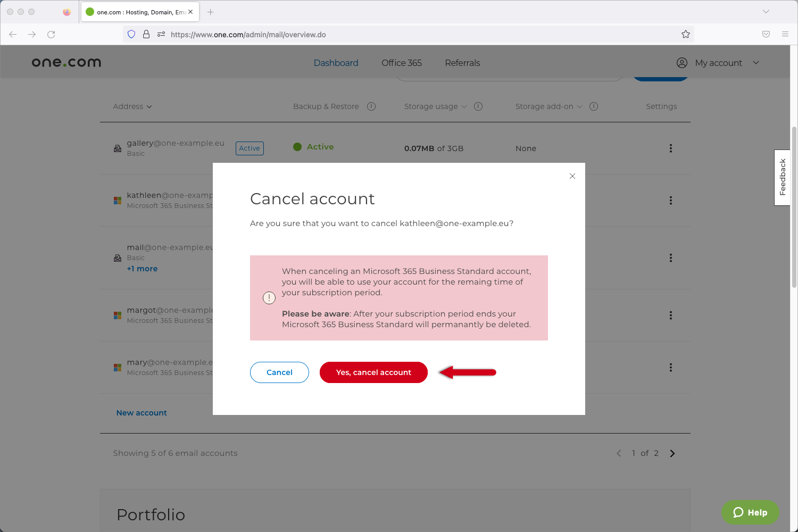Open Firefox application menu hamburger icon
The image size is (798, 532).
pos(785,35)
